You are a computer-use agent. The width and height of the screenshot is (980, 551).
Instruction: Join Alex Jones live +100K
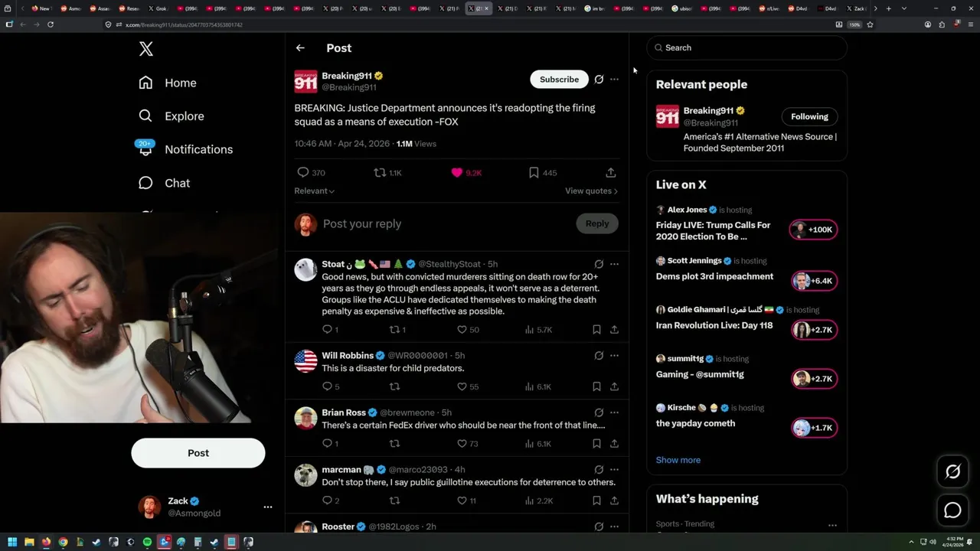coord(814,230)
